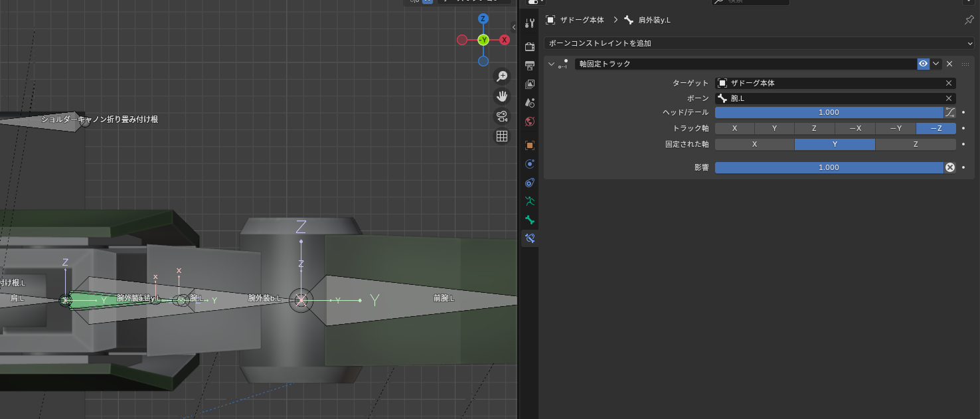980x419 pixels.
Task: Collapse the 軸固定トラック constraint panel
Action: (x=551, y=64)
